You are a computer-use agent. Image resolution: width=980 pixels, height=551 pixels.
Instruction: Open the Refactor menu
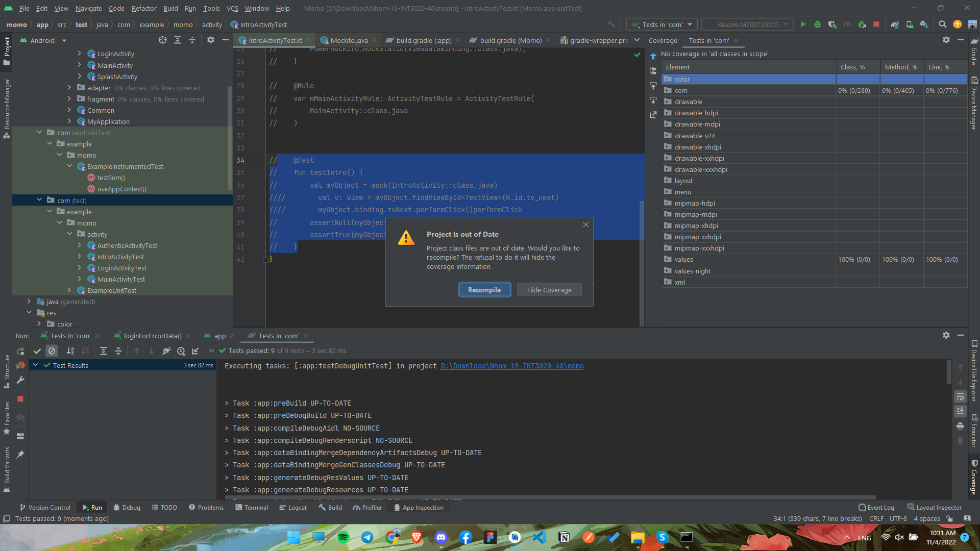[144, 8]
